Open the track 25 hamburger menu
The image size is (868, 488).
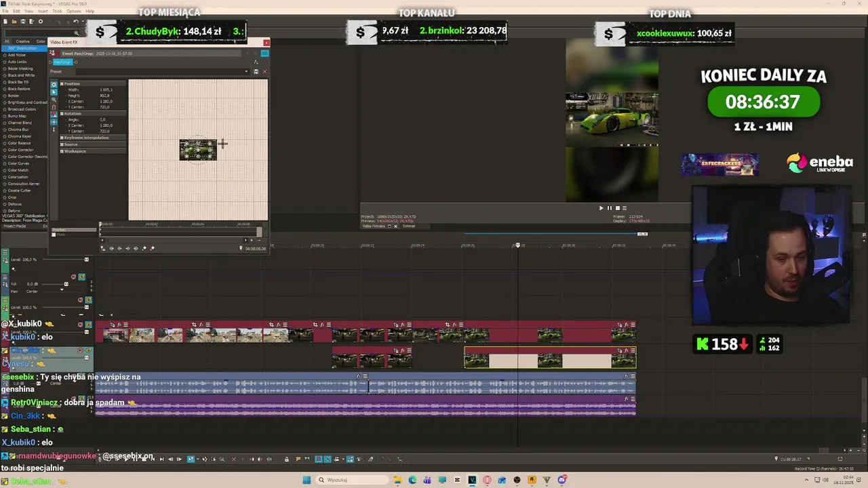pyautogui.click(x=5, y=253)
